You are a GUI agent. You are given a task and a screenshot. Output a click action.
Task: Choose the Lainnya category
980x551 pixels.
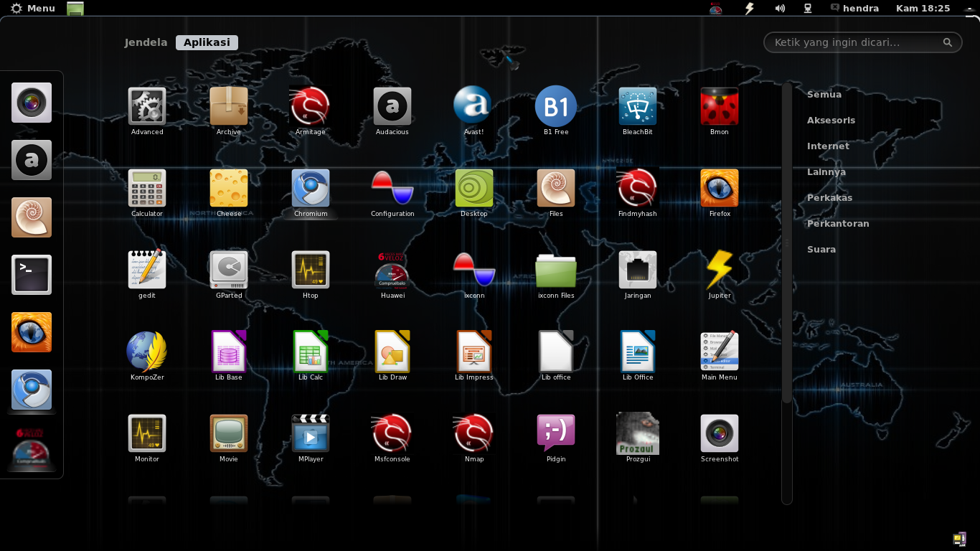(826, 171)
